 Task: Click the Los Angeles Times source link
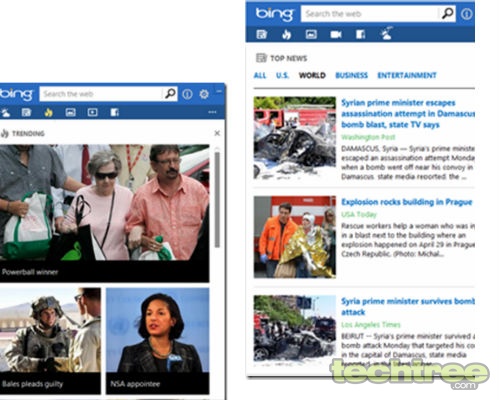pyautogui.click(x=371, y=325)
